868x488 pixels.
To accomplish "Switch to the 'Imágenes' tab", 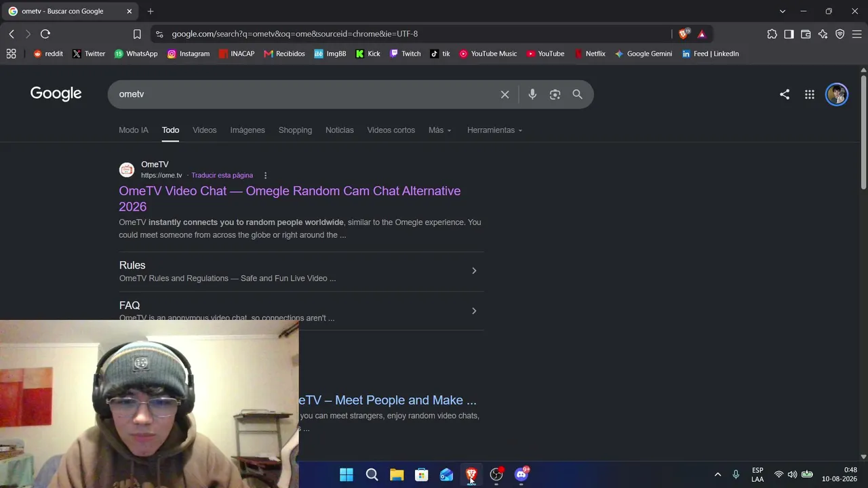I will tap(248, 130).
